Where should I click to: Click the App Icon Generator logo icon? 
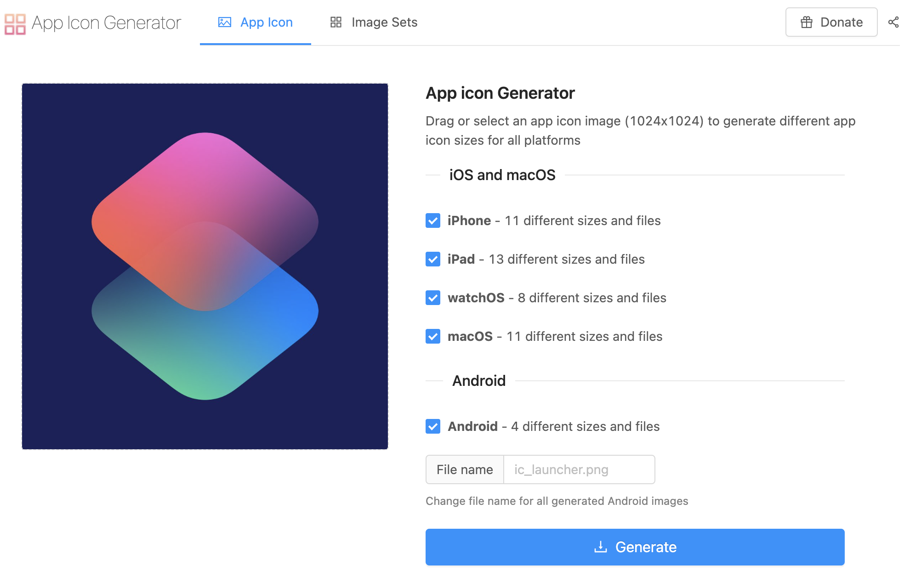(15, 23)
